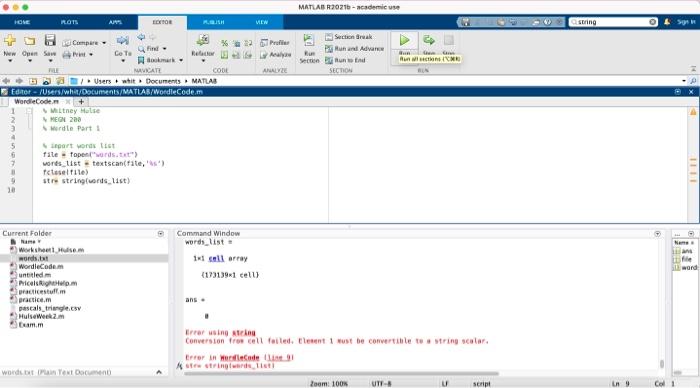Run the script with the green Run arrow
The image size is (700, 388).
pos(404,41)
